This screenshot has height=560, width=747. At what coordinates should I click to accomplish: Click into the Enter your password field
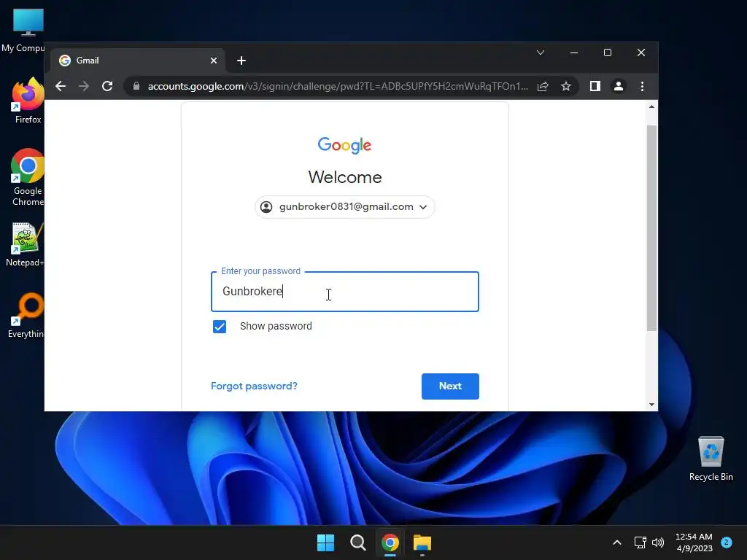(x=345, y=292)
